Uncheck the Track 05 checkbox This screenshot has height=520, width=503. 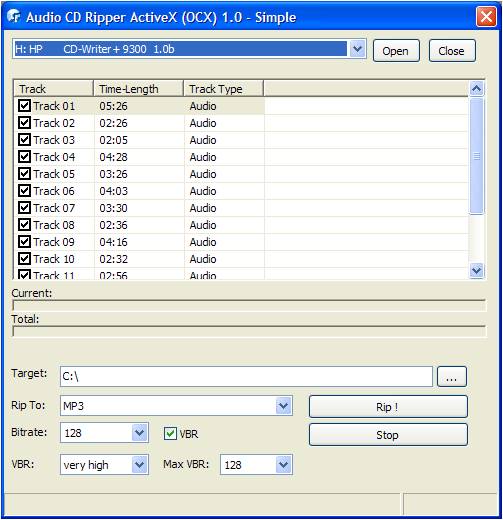tap(24, 174)
